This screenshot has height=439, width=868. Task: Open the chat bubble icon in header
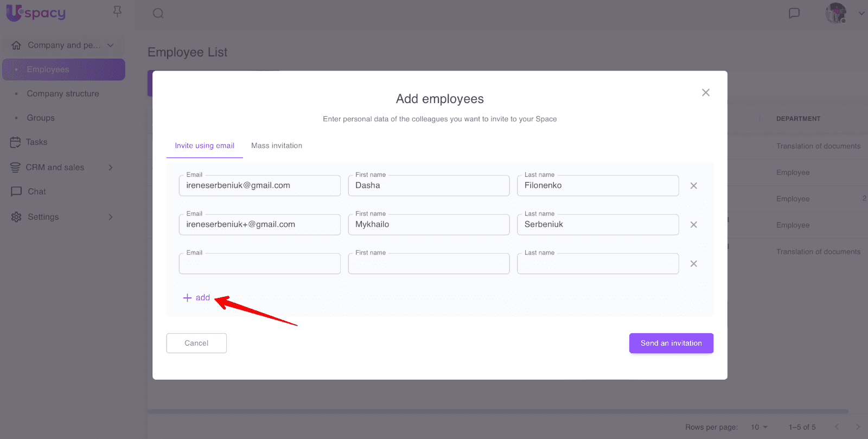click(794, 13)
